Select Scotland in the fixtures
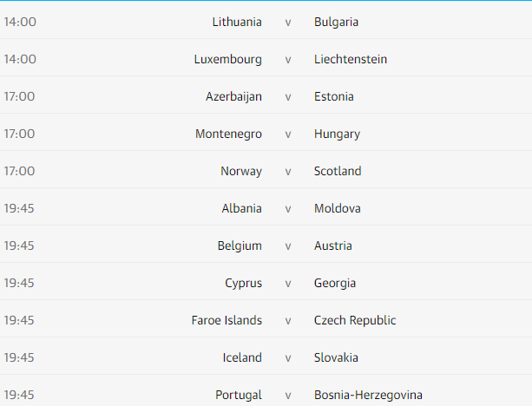 tap(338, 171)
